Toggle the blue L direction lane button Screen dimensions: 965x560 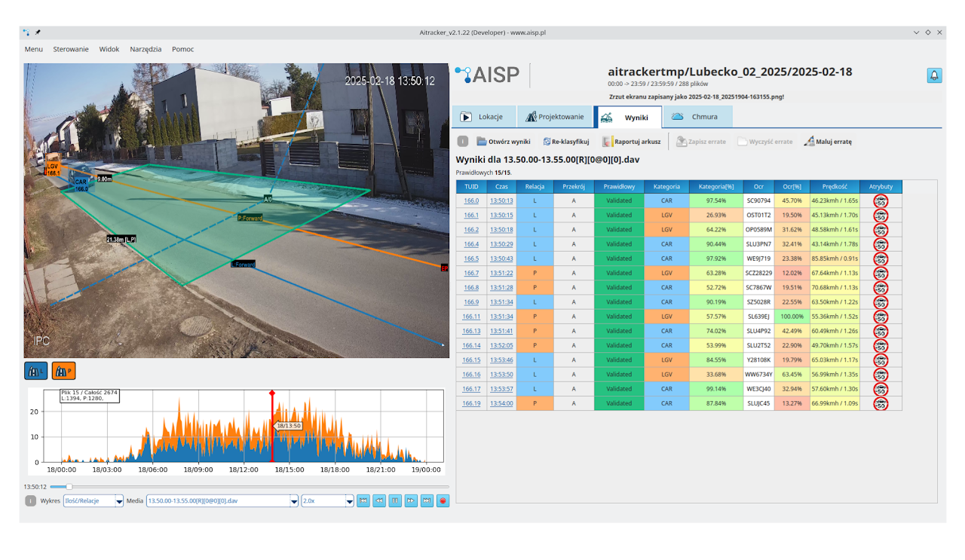(35, 371)
